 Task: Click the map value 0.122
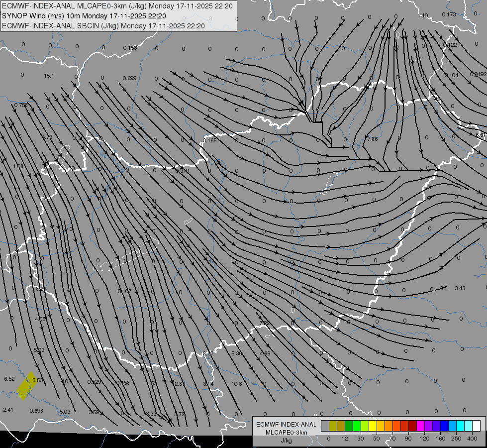(450, 45)
